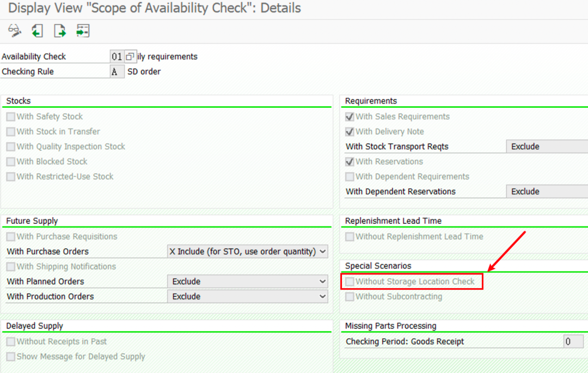Click the Other Entry toolbar icon
The height and width of the screenshot is (373, 588).
click(83, 30)
